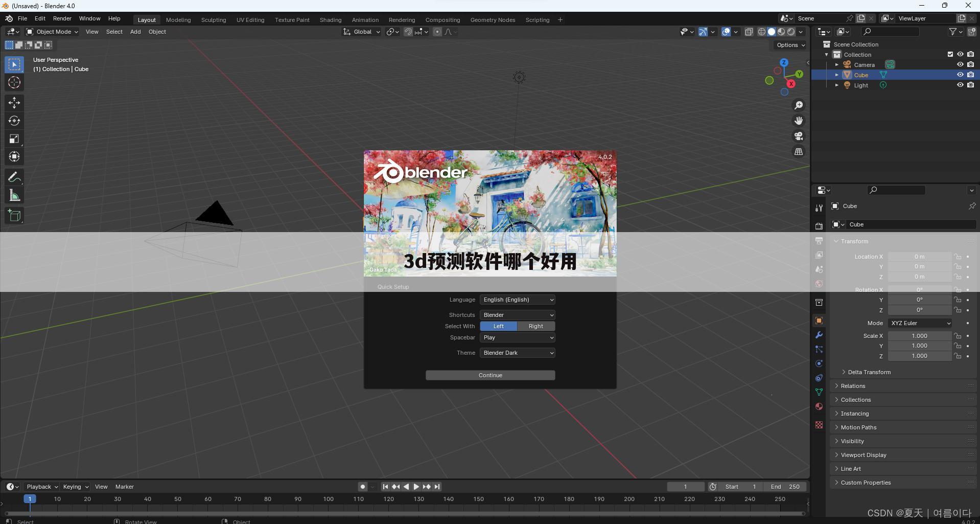980x524 pixels.
Task: Choose Left for Select With
Action: (499, 326)
